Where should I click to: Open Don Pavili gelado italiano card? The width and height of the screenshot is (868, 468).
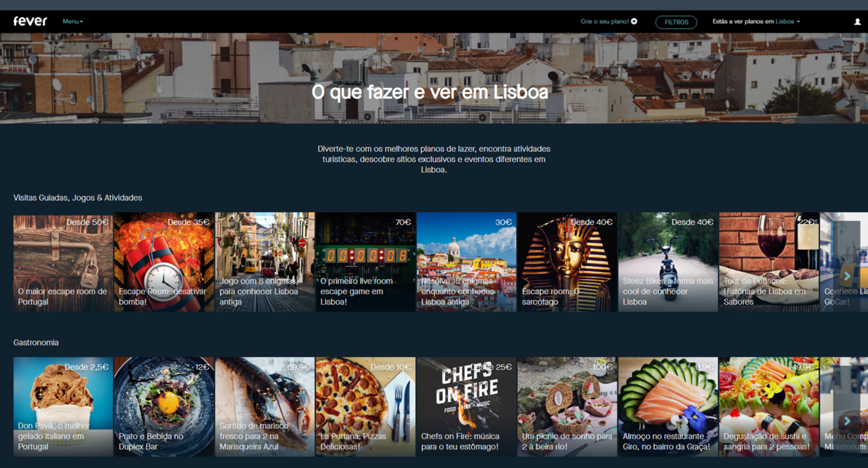pyautogui.click(x=63, y=407)
